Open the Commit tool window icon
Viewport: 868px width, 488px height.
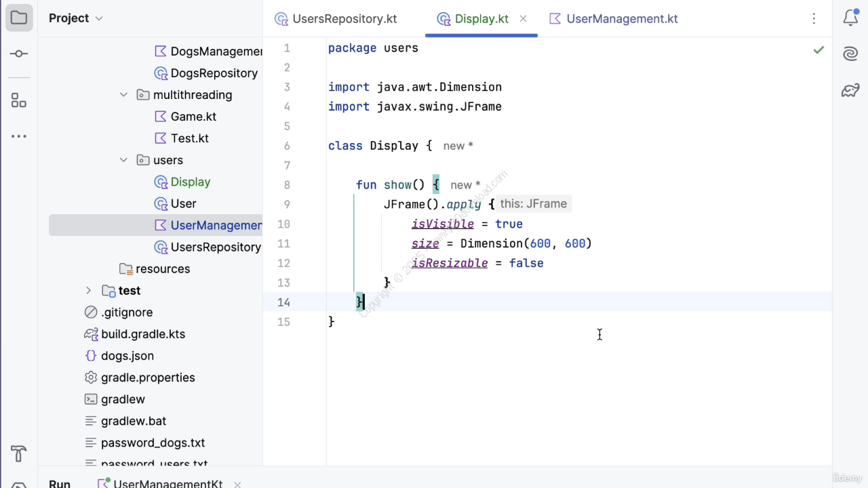pos(19,54)
